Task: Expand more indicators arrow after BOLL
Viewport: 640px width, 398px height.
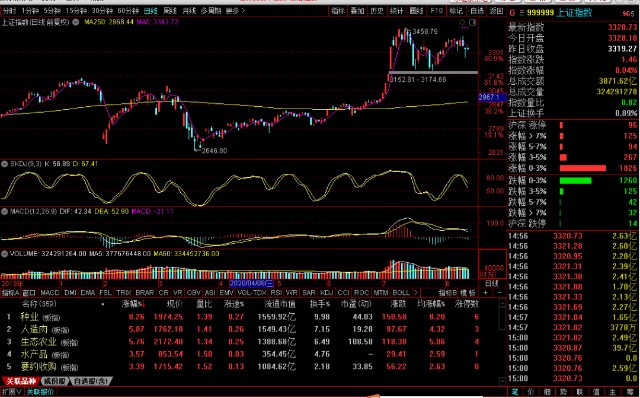Action: click(416, 293)
